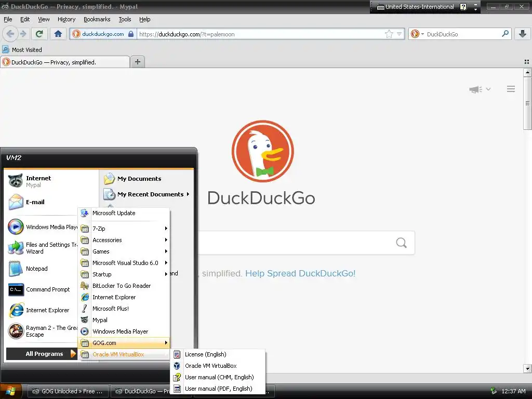Open DuckDuckGo hamburger menu

[x=511, y=89]
